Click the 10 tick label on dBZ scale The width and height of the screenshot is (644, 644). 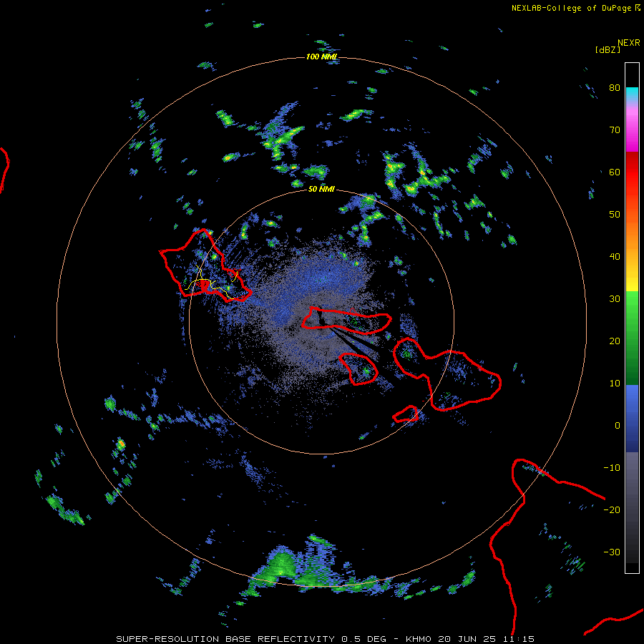click(615, 384)
